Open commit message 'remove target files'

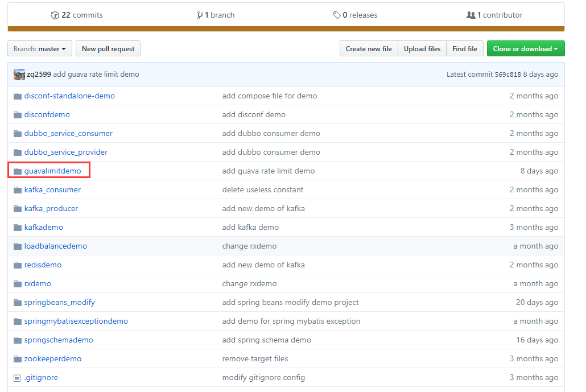[255, 358]
